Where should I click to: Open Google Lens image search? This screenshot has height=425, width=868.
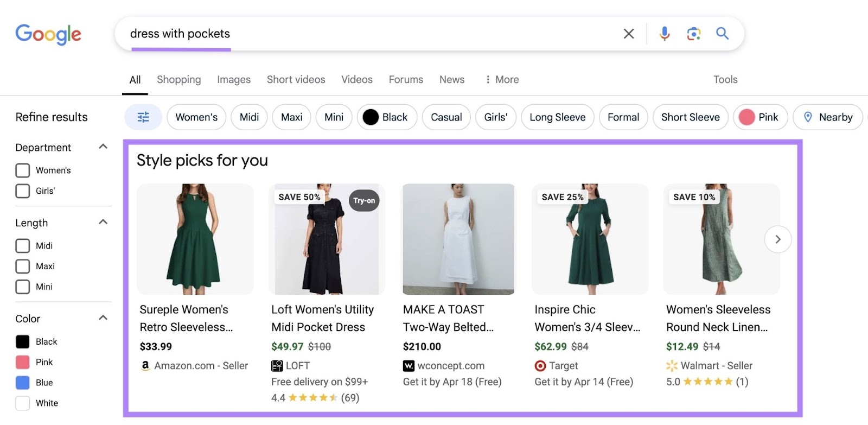pyautogui.click(x=693, y=34)
